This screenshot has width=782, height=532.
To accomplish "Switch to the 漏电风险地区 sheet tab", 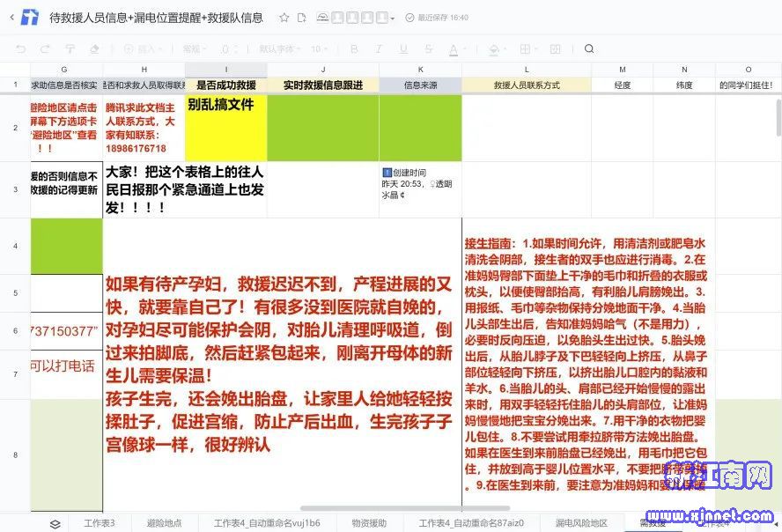I will [581, 523].
